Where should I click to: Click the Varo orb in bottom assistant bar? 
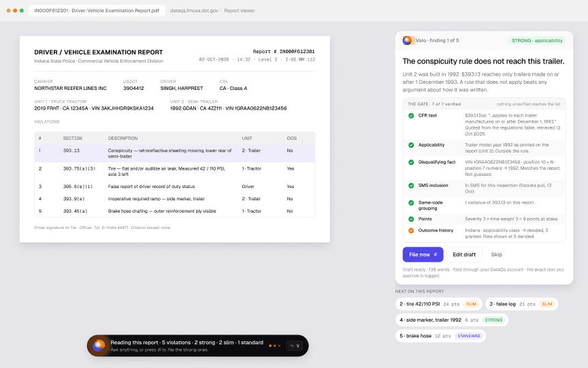(99, 346)
